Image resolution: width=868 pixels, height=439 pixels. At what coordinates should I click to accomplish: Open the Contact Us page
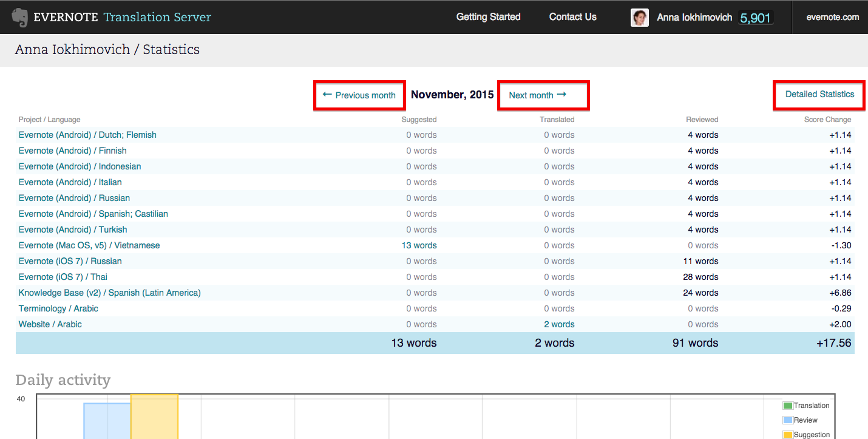click(572, 17)
